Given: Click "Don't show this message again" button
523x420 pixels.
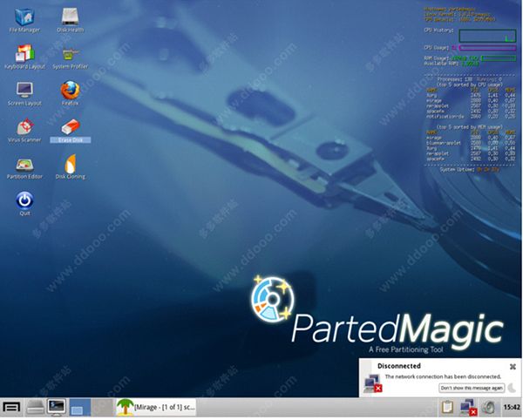Looking at the screenshot, I should tap(472, 388).
